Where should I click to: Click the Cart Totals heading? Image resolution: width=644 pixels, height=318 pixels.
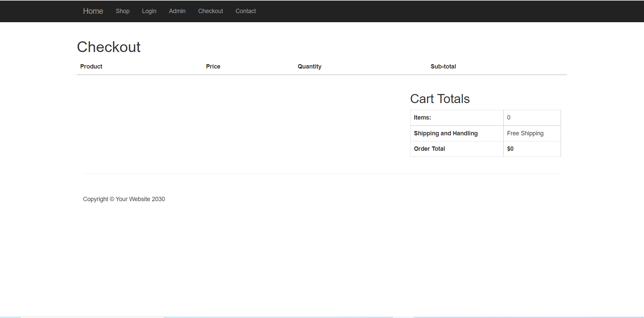440,99
